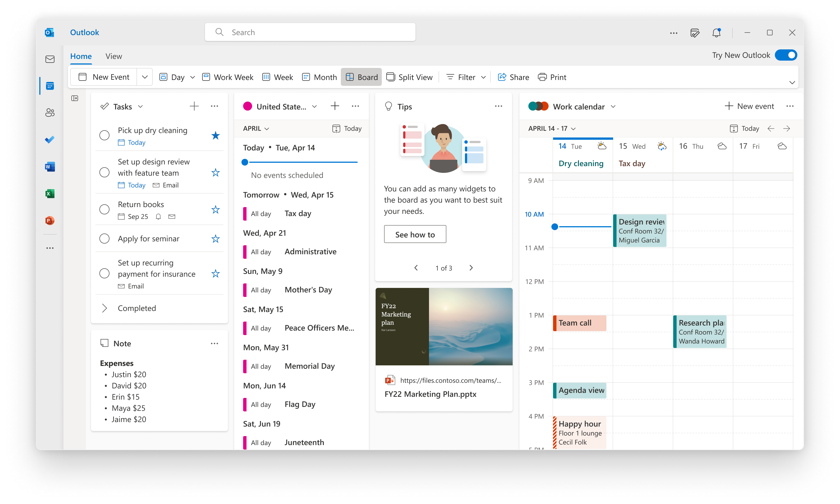Image resolution: width=840 pixels, height=504 pixels.
Task: Select the To Do checkmark icon in sidebar
Action: [x=50, y=139]
